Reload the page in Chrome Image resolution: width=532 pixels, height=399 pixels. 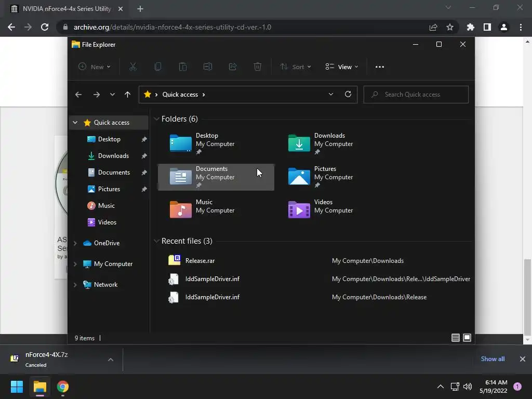pyautogui.click(x=45, y=27)
